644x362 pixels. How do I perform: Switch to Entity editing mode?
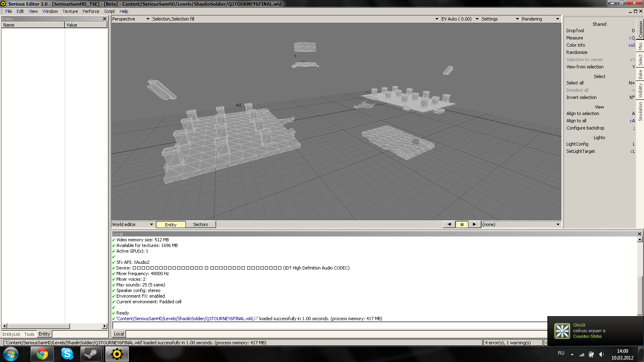pos(171,225)
